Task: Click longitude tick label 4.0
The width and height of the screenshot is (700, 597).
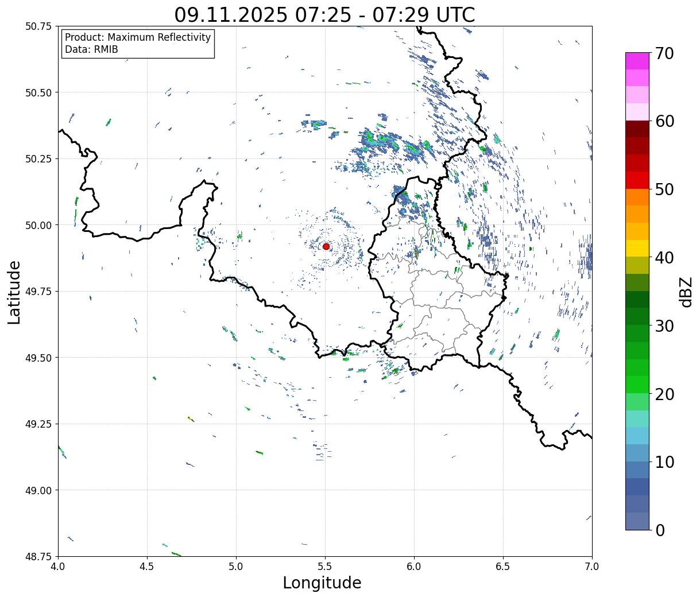Action: (x=58, y=566)
